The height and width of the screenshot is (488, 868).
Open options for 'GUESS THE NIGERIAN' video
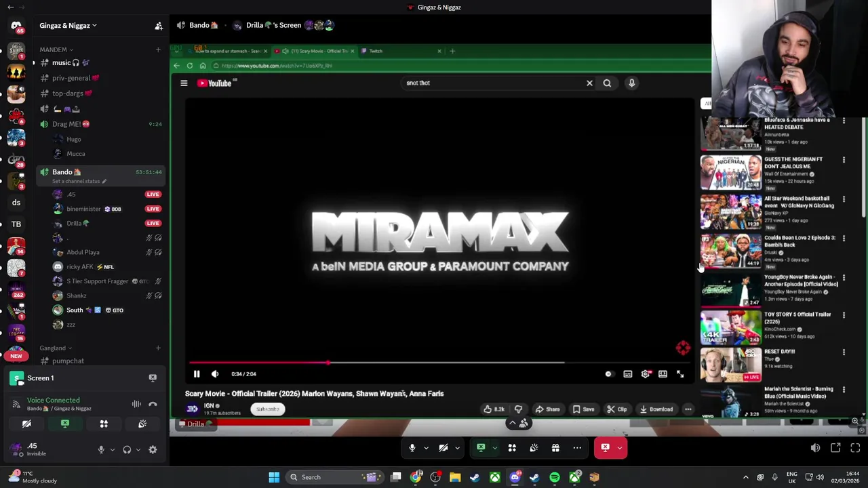(x=844, y=160)
